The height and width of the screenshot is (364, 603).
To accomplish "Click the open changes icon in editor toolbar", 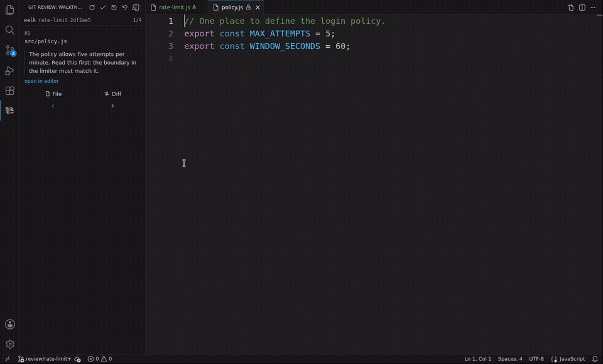I will (x=571, y=8).
